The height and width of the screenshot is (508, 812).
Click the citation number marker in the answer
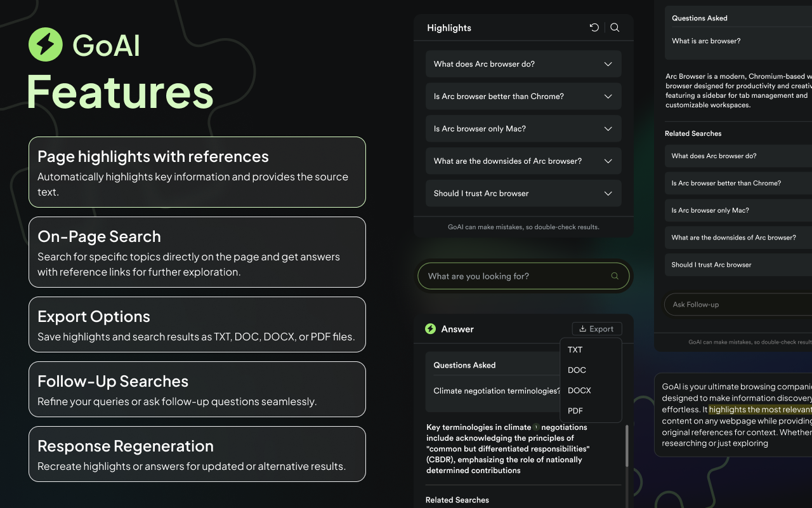(x=536, y=427)
